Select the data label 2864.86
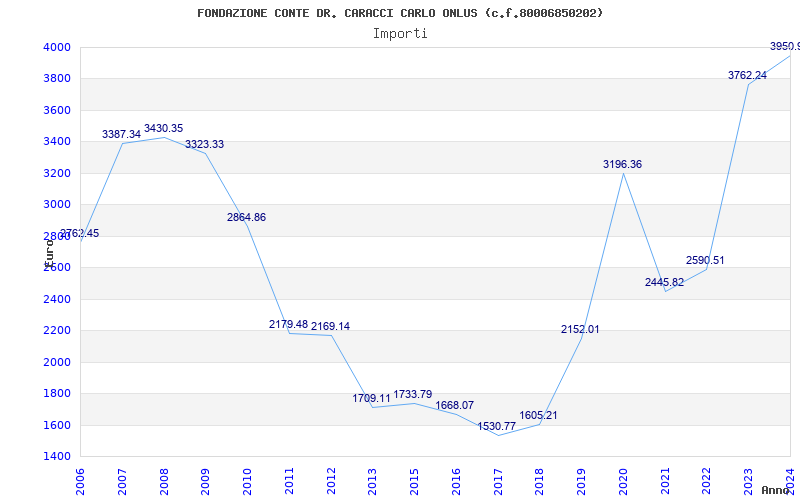Viewport: 800px width, 500px height. click(x=246, y=218)
